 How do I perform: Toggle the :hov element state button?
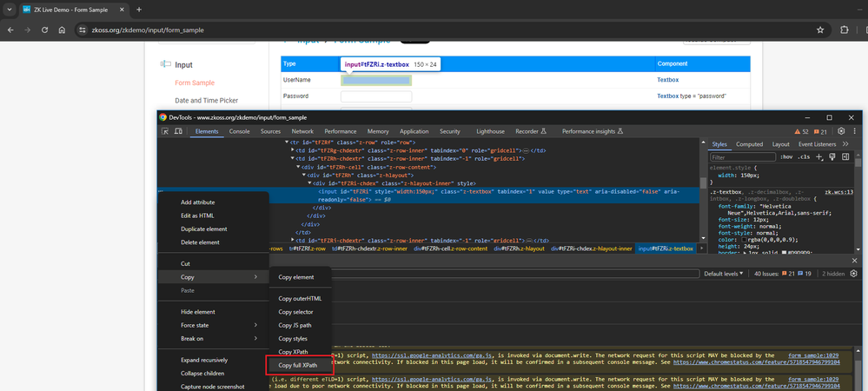pos(786,157)
